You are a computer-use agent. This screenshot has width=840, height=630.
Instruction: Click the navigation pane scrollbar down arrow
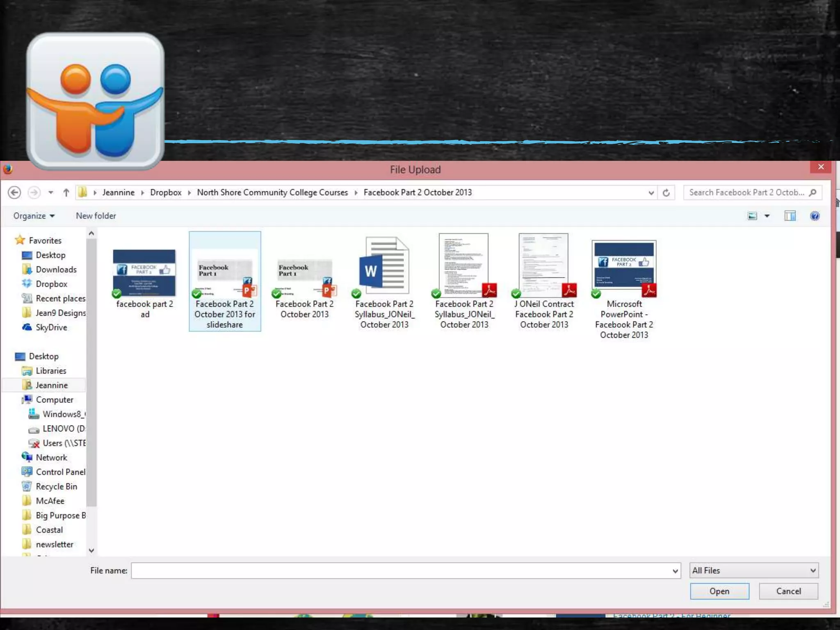coord(91,550)
